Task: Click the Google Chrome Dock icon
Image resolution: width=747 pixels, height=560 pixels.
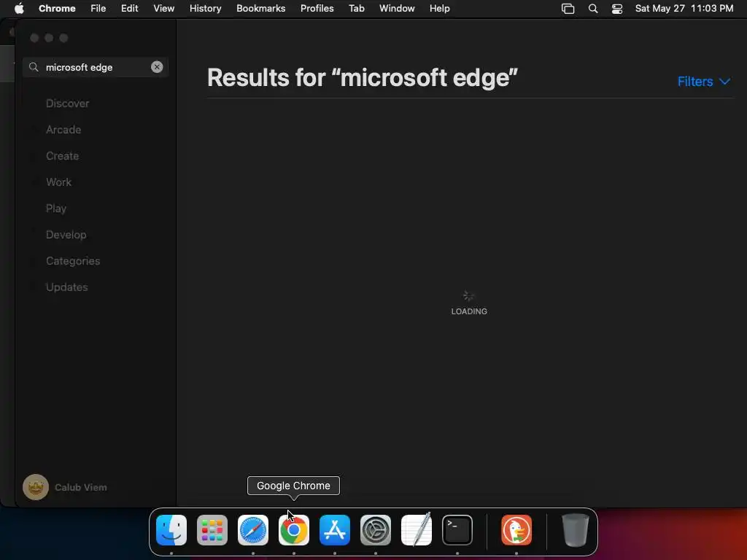Action: tap(294, 530)
